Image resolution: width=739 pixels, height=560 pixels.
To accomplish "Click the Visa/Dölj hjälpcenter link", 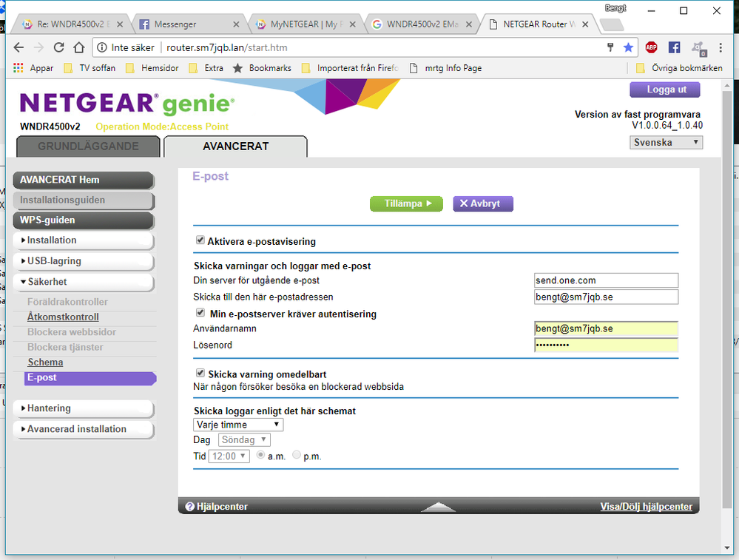I will (646, 507).
